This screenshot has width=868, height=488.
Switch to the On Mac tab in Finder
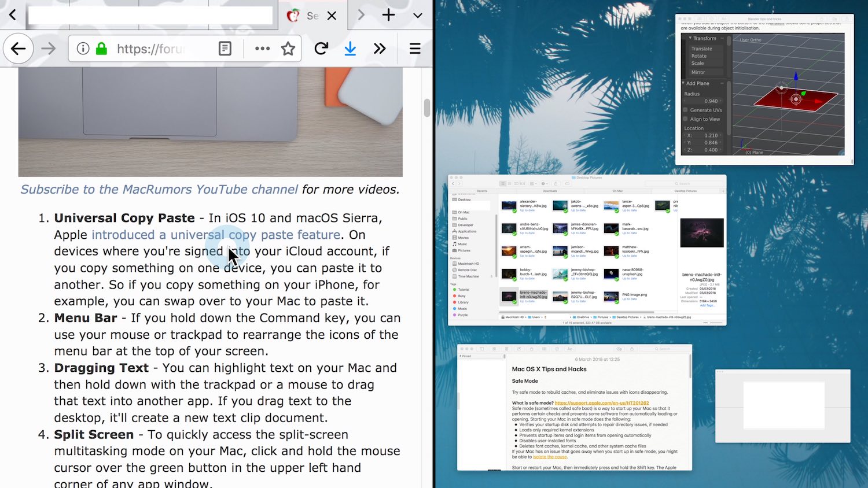tap(617, 191)
